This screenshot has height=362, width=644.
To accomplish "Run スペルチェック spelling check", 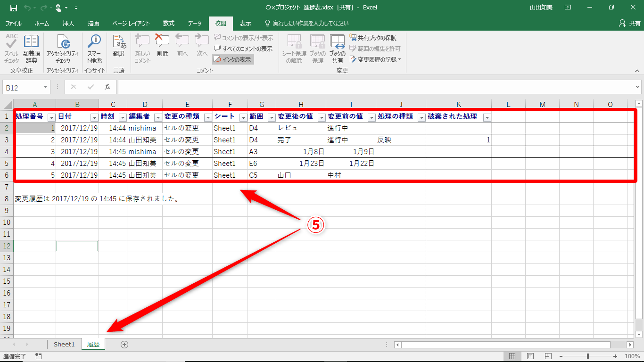I will tap(12, 49).
